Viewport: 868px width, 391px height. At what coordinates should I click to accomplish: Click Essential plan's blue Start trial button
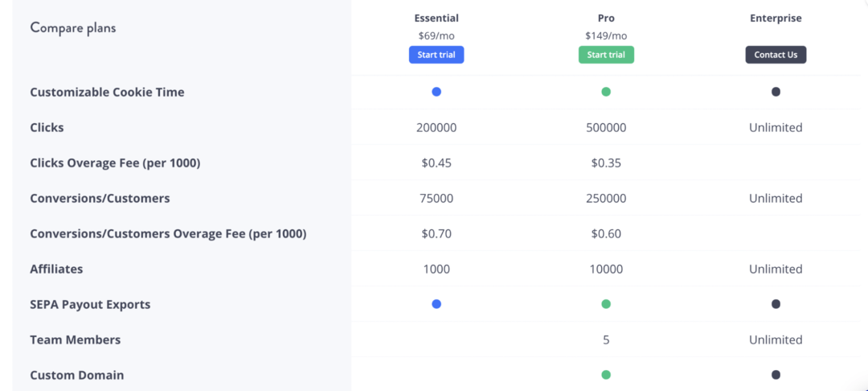(436, 55)
